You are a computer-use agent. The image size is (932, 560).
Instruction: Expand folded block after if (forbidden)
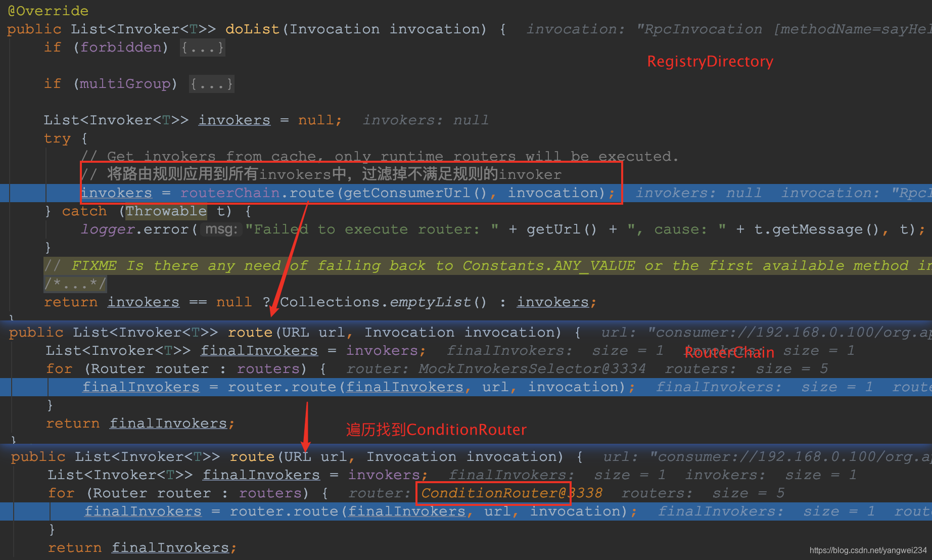pos(202,48)
